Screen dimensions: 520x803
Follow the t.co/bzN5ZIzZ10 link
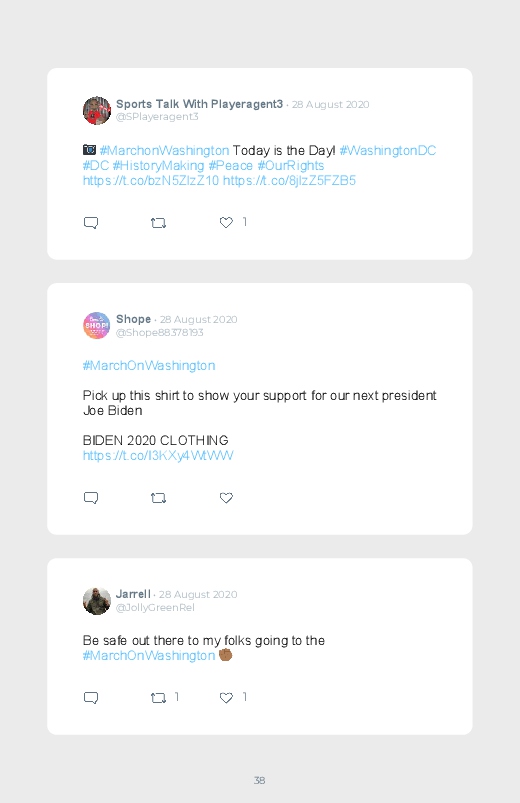click(x=151, y=180)
